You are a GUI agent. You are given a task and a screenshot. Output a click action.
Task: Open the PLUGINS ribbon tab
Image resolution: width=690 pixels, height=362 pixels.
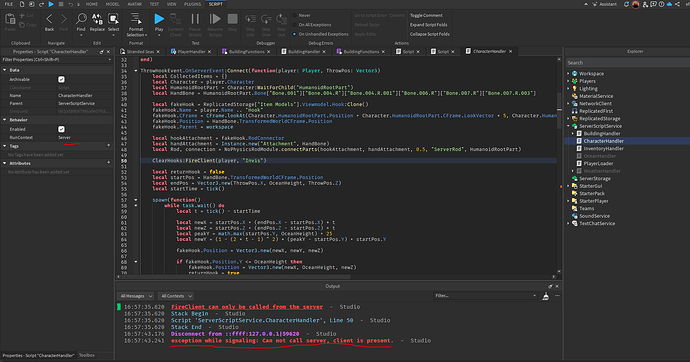192,4
